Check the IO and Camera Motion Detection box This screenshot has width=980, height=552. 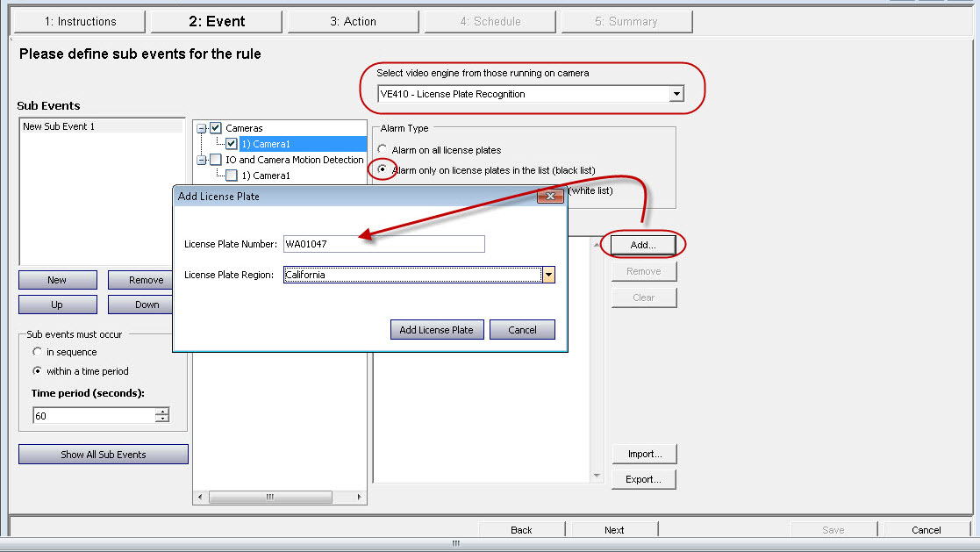(x=216, y=160)
